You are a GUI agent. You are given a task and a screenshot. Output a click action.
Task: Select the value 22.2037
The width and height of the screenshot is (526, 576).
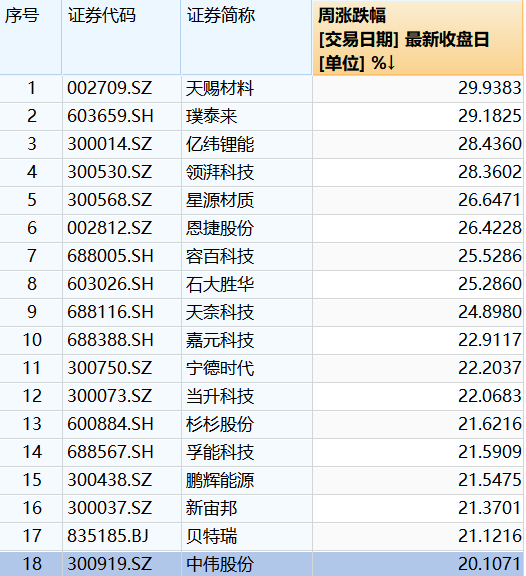490,368
